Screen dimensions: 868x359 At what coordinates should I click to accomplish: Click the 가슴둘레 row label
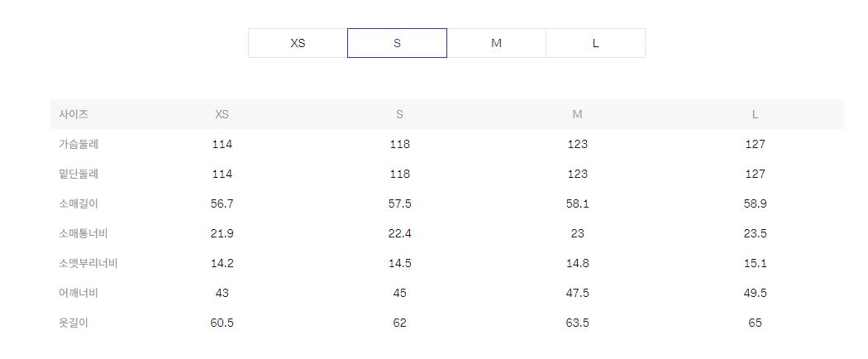pyautogui.click(x=79, y=144)
